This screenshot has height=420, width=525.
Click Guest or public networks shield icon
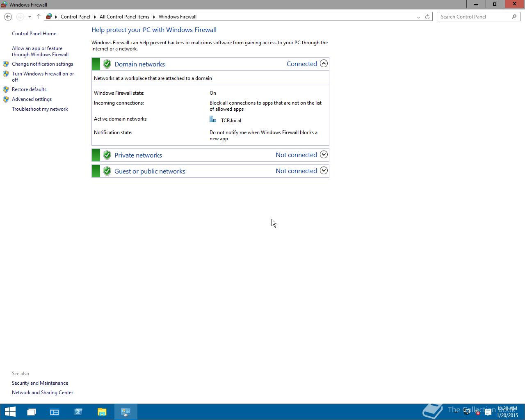click(107, 171)
